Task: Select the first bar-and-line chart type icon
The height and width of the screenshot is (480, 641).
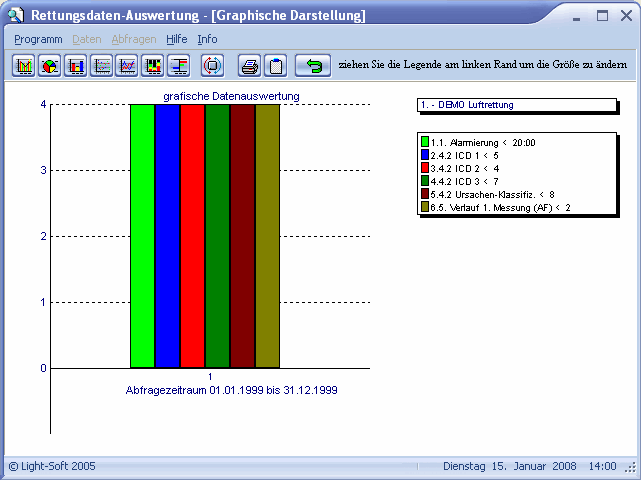Action: [x=23, y=65]
